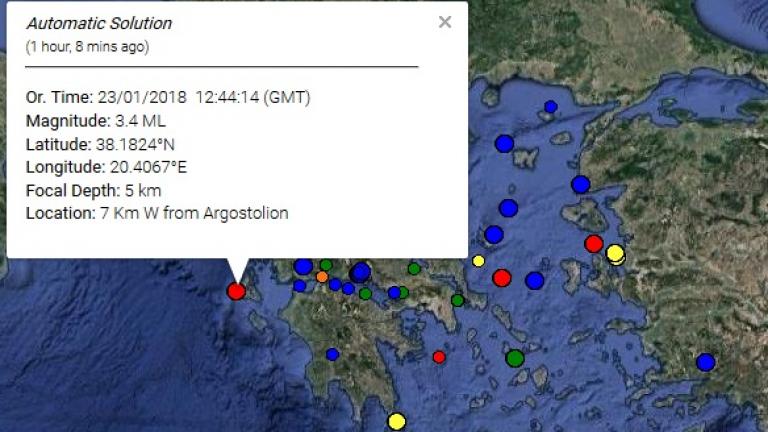This screenshot has width=768, height=432.
Task: Click the Focal Depth 5 km line
Action: 94,190
